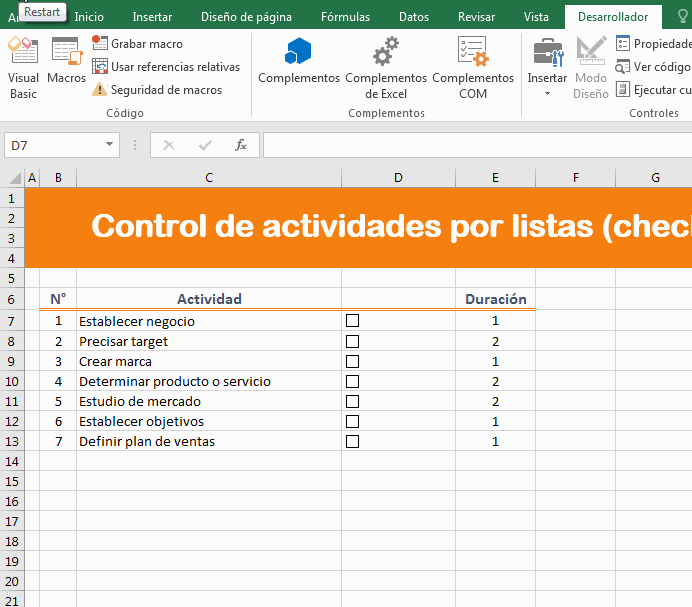This screenshot has width=692, height=607.
Task: Check the box for Crear marca
Action: 352,362
